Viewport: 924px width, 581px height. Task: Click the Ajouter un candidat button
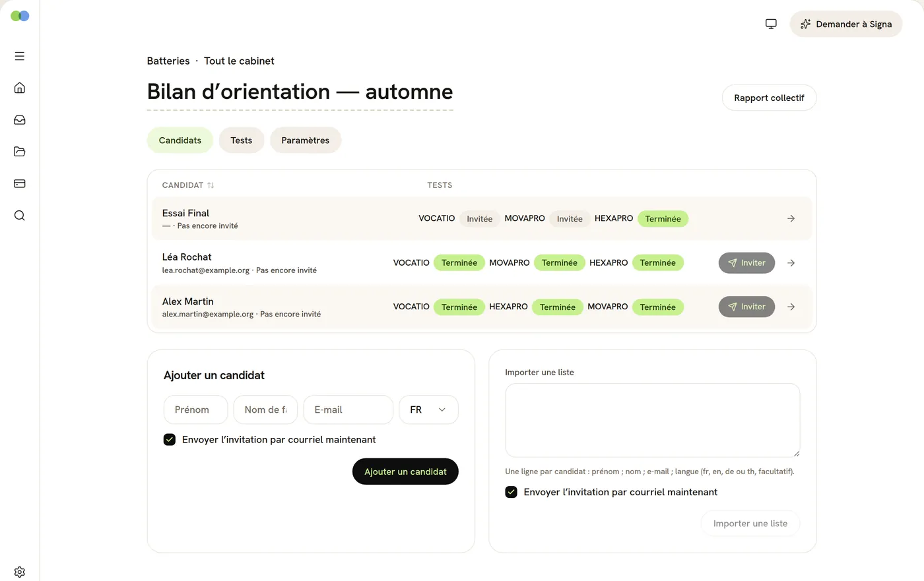(405, 472)
